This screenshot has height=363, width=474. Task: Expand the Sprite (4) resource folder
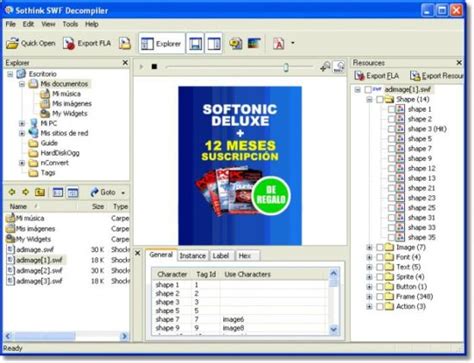(369, 277)
